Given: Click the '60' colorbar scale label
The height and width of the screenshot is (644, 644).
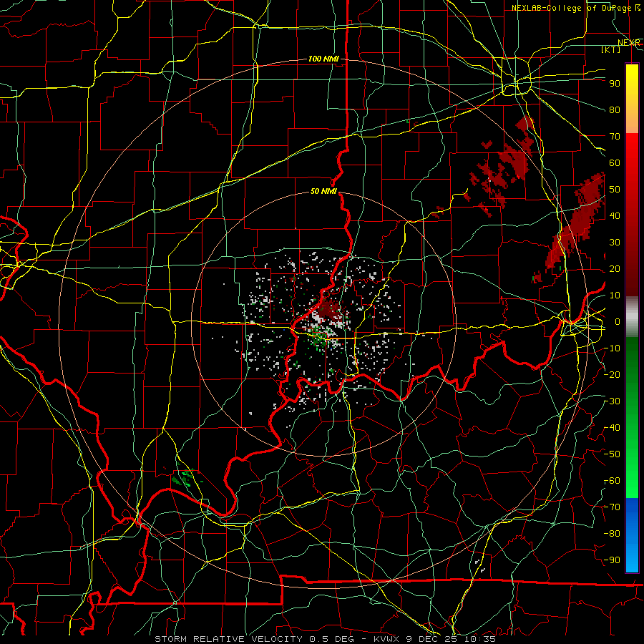Looking at the screenshot, I should 615,163.
